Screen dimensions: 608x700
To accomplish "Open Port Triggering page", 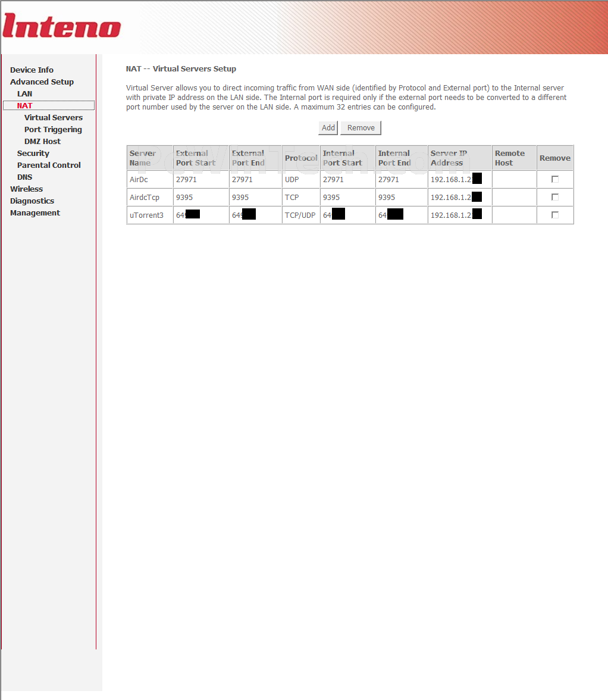I will pos(53,130).
